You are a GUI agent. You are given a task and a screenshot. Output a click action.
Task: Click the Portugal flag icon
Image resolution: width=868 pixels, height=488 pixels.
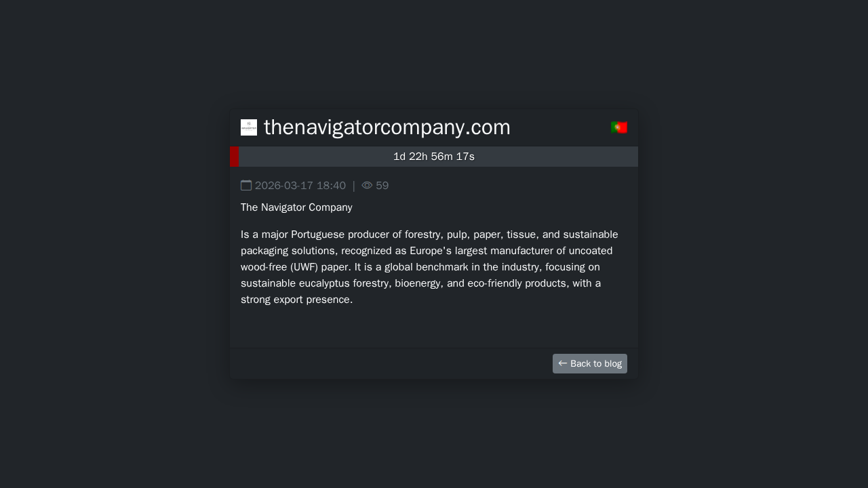(618, 127)
